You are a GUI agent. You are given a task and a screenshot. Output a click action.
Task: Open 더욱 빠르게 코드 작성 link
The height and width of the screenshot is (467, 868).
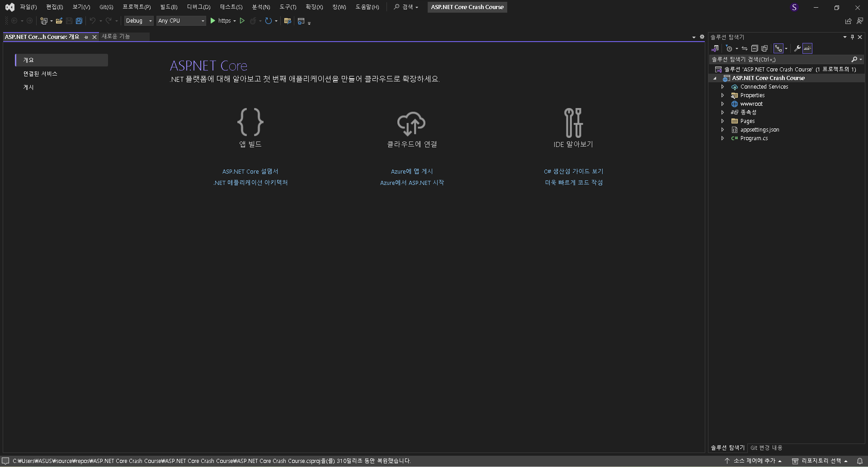pyautogui.click(x=574, y=183)
